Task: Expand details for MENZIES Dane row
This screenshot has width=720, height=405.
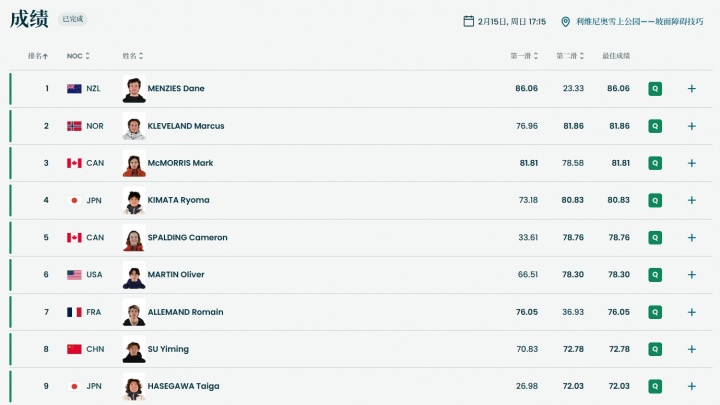Action: tap(691, 89)
